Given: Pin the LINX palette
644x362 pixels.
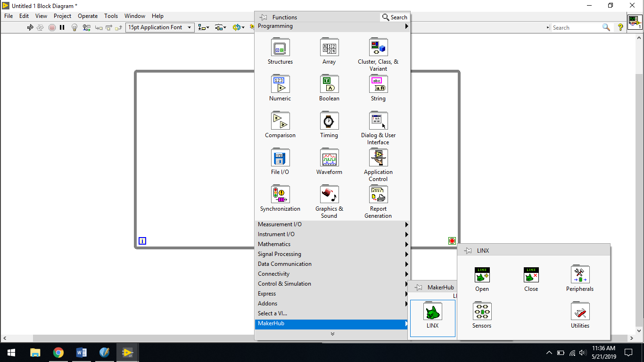Looking at the screenshot, I should pyautogui.click(x=468, y=251).
